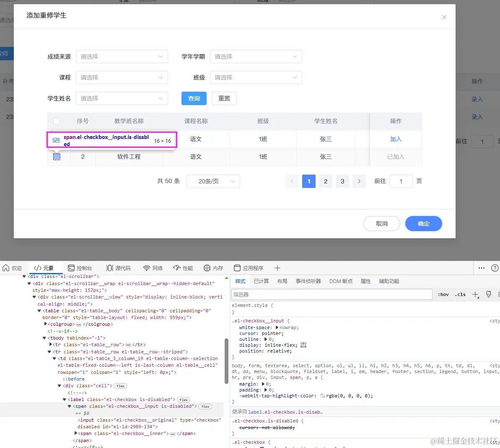Switch to the 性能 devtools tab

click(x=183, y=268)
